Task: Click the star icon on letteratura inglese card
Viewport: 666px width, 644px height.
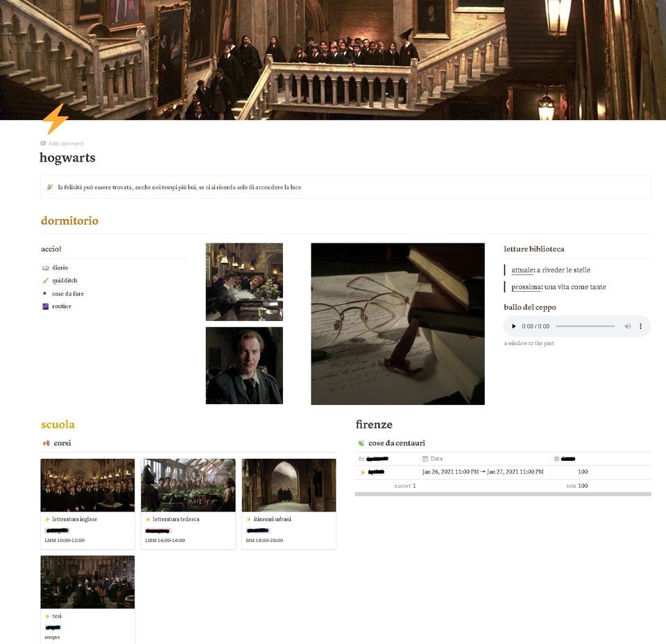Action: click(47, 520)
